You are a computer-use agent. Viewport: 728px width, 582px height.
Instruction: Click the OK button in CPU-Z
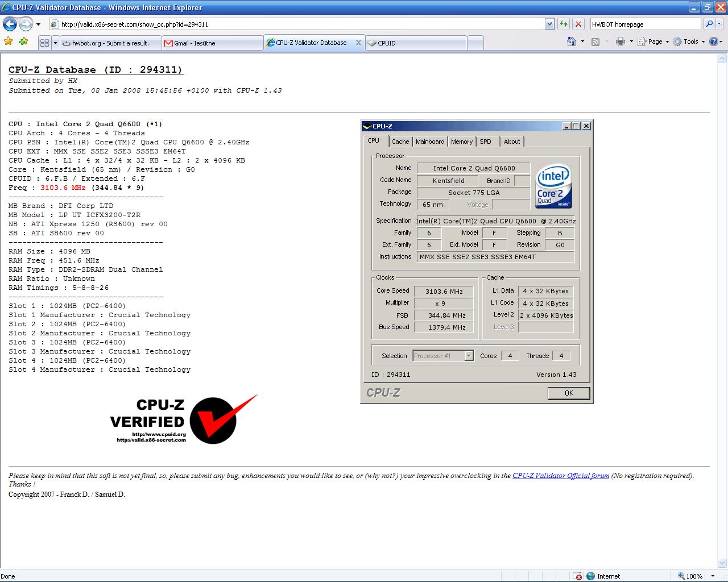569,393
